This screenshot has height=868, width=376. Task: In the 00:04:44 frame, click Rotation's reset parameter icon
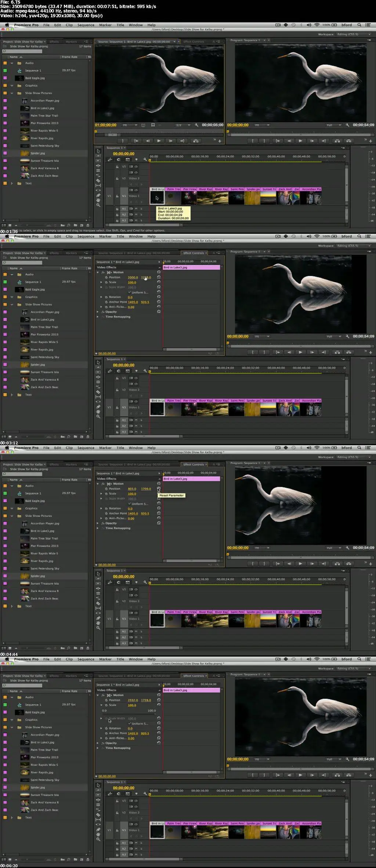[159, 508]
